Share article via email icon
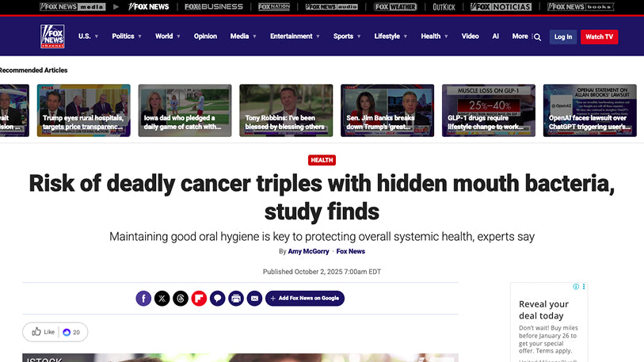 [254, 299]
